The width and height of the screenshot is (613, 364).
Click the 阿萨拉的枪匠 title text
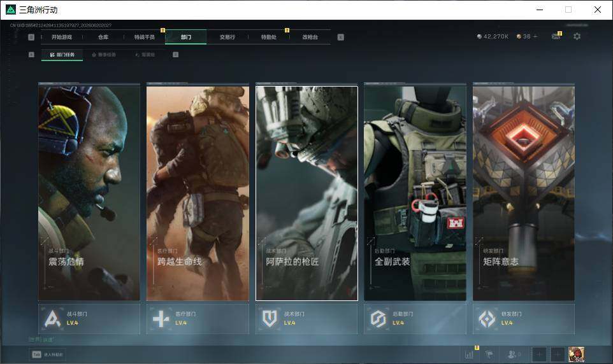pyautogui.click(x=292, y=262)
